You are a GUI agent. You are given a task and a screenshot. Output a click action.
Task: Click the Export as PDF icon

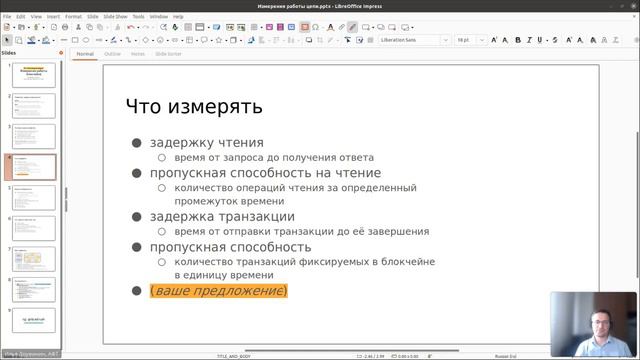pyautogui.click(x=54, y=27)
